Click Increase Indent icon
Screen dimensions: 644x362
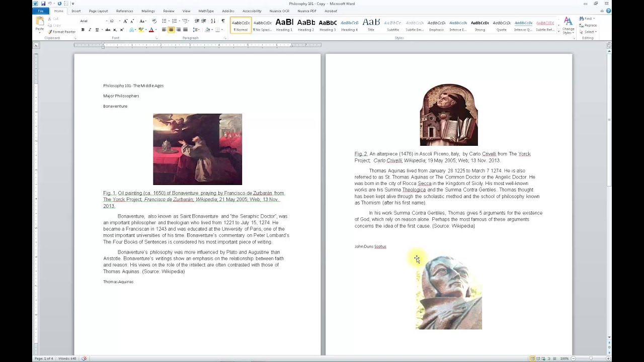(x=204, y=21)
